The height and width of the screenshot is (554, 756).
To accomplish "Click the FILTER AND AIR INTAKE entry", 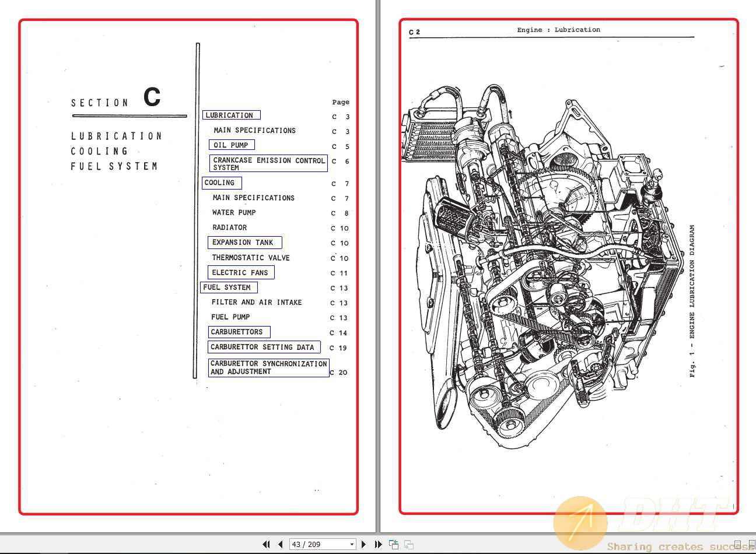I will pos(257,303).
